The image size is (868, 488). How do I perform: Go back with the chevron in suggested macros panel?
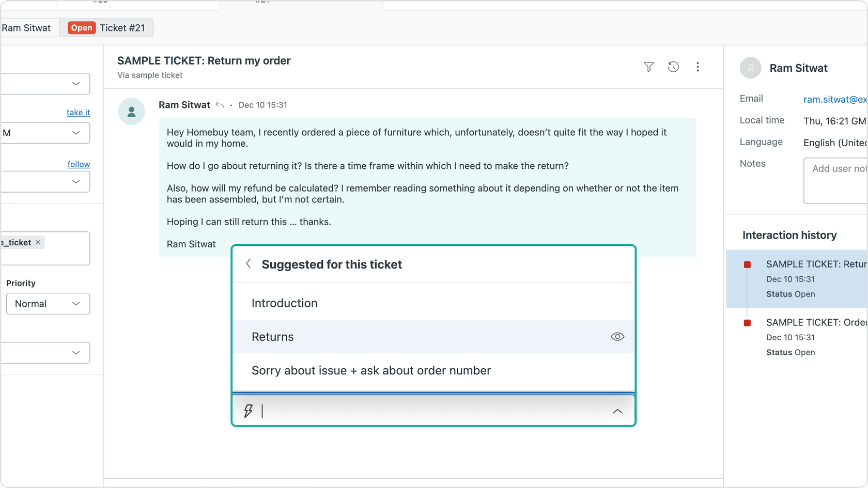pos(249,263)
